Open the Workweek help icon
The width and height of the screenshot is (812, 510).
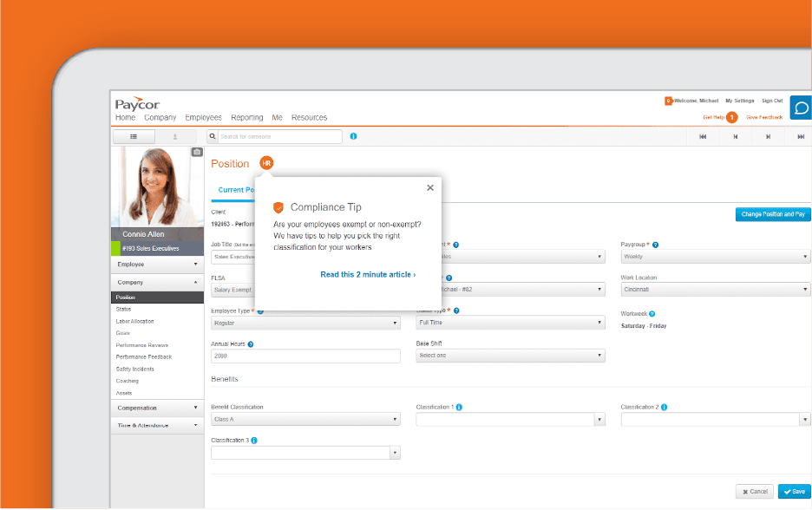coord(652,314)
